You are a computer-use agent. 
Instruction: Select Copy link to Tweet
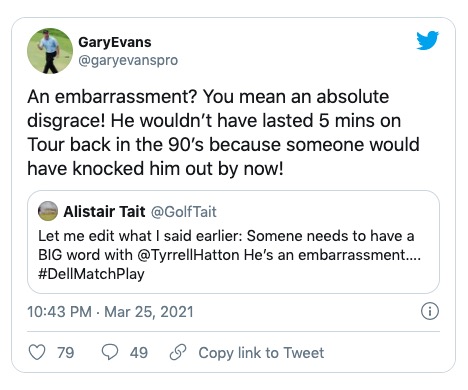point(261,353)
